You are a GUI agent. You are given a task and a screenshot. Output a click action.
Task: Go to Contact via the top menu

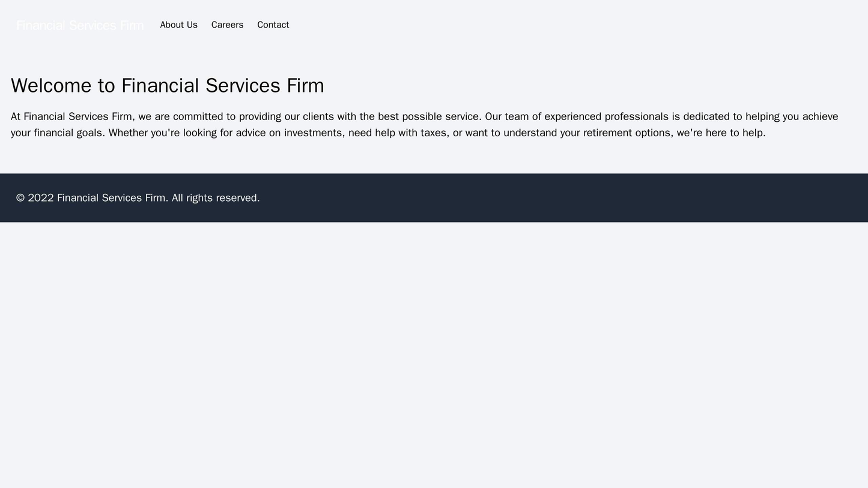click(272, 25)
